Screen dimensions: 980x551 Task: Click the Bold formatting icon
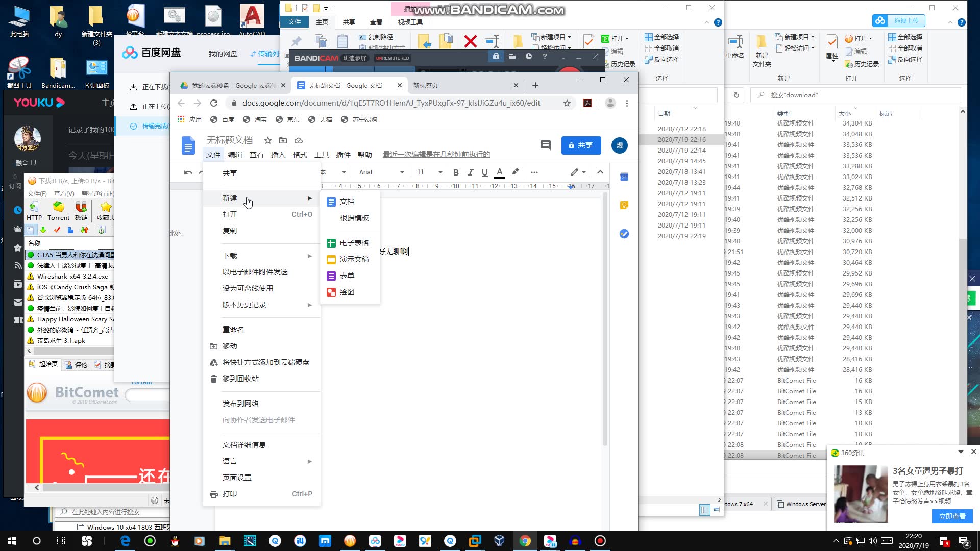456,172
